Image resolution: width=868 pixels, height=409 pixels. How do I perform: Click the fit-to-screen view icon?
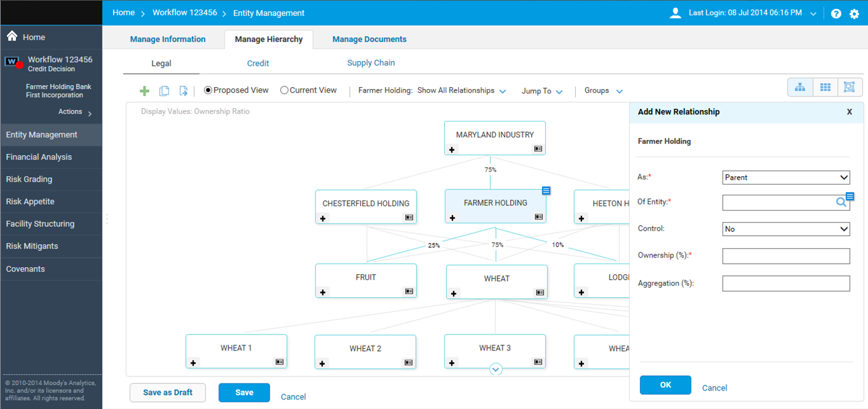pyautogui.click(x=849, y=88)
